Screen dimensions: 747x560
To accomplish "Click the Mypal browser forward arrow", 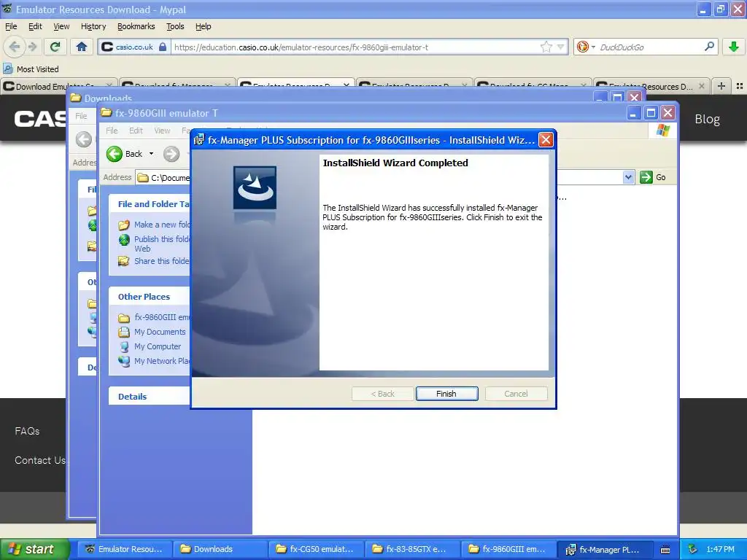I will (32, 47).
